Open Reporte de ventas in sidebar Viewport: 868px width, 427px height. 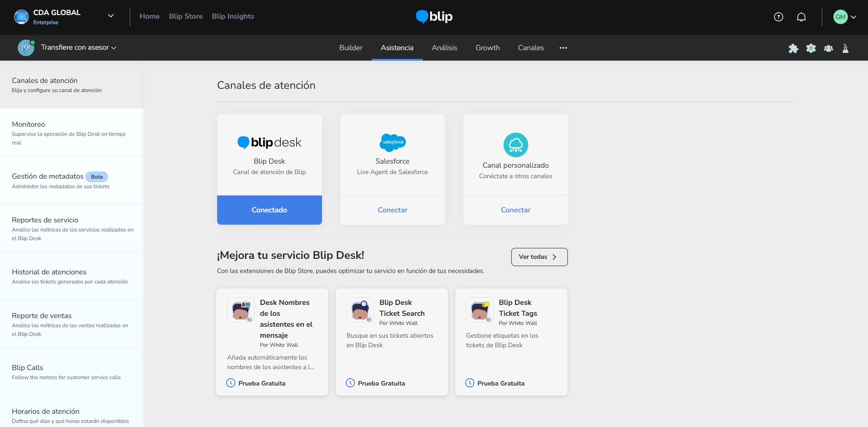[72, 324]
